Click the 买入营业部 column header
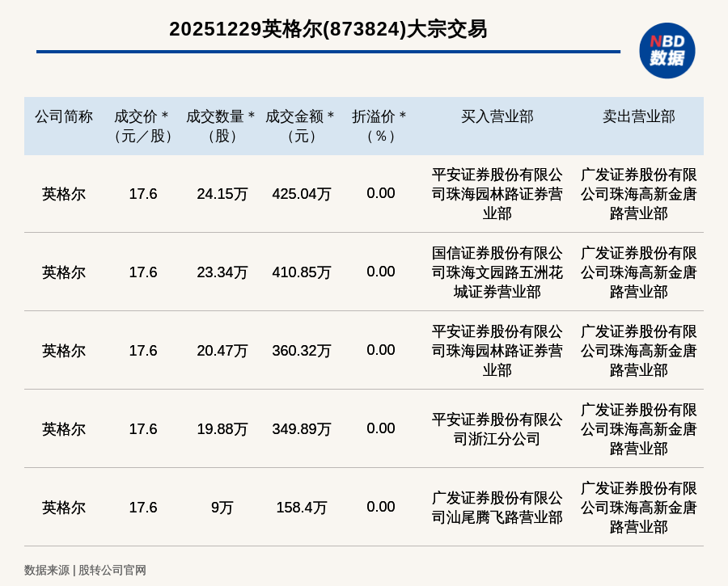The width and height of the screenshot is (728, 586). pos(497,116)
